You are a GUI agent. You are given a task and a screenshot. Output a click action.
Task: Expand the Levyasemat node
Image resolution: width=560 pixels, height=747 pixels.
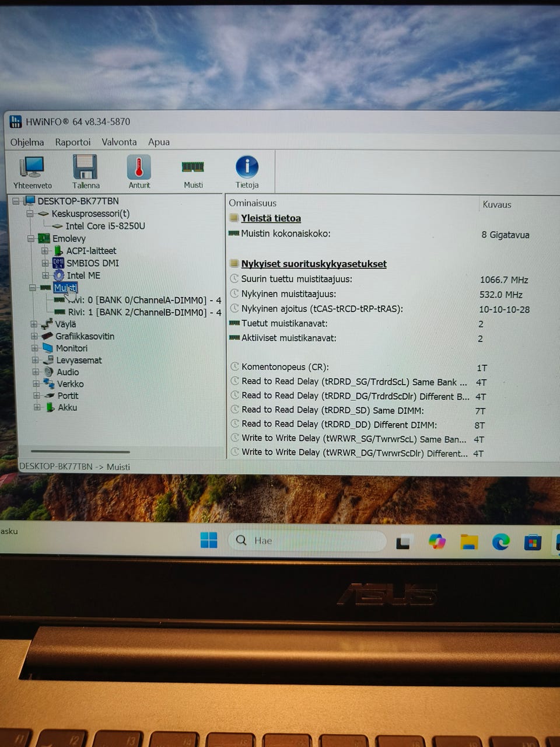point(35,360)
